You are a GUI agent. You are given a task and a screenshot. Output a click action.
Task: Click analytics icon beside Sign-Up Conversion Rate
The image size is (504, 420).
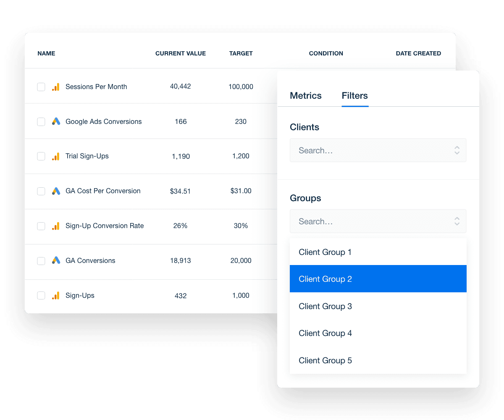[x=56, y=226]
